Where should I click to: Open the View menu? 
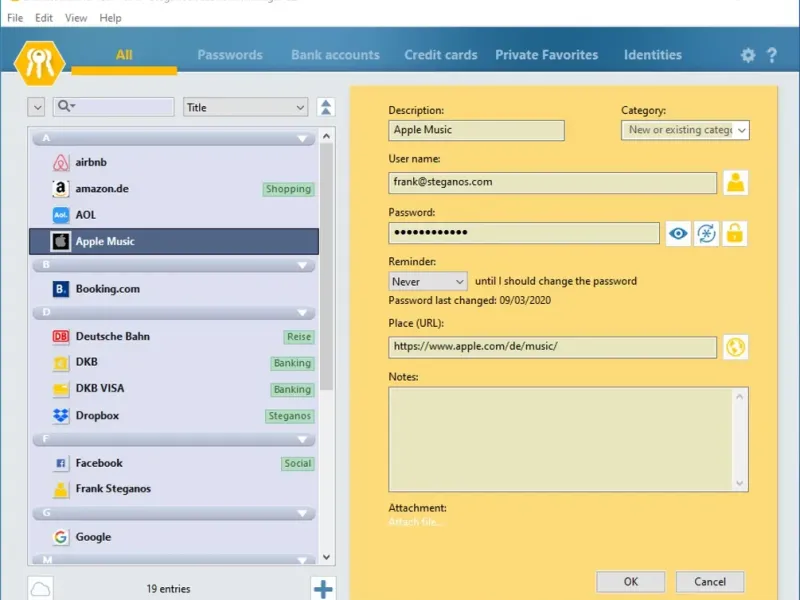click(x=76, y=18)
